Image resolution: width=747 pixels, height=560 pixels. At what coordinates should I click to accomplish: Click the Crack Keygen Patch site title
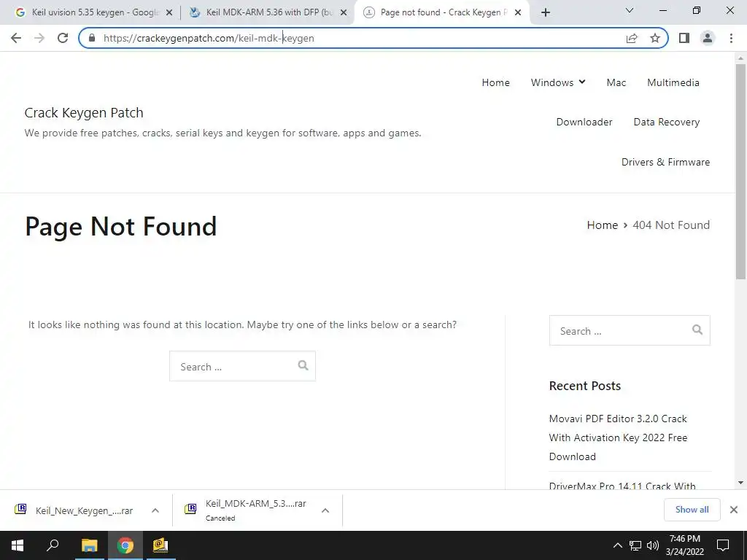(84, 113)
